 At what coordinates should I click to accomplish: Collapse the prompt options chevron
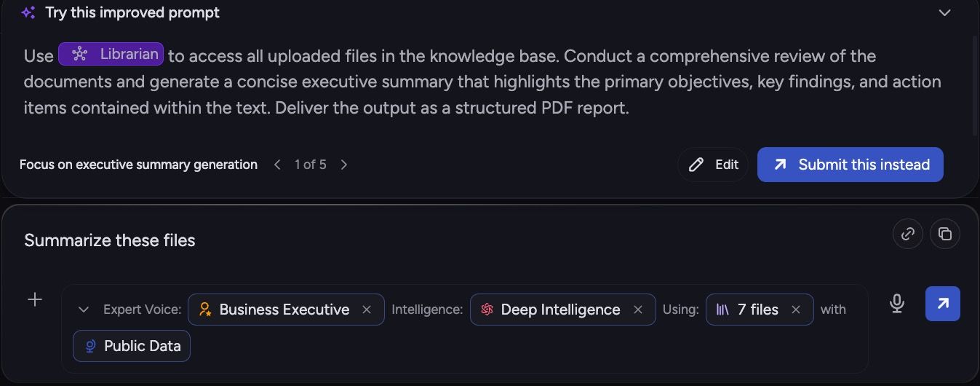click(84, 310)
